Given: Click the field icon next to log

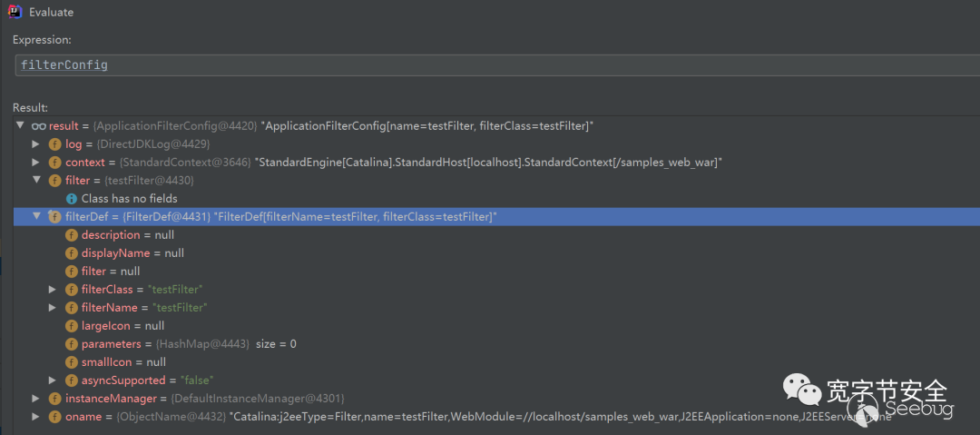Looking at the screenshot, I should (55, 144).
